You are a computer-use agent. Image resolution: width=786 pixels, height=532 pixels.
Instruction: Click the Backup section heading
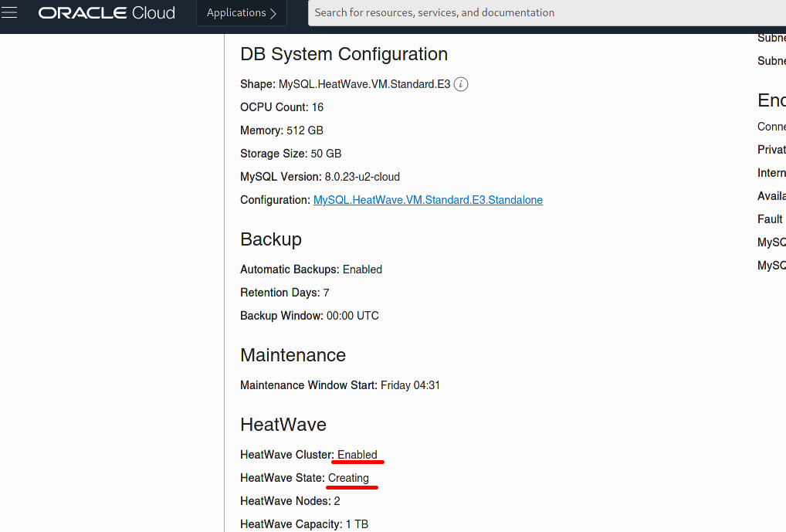tap(271, 239)
